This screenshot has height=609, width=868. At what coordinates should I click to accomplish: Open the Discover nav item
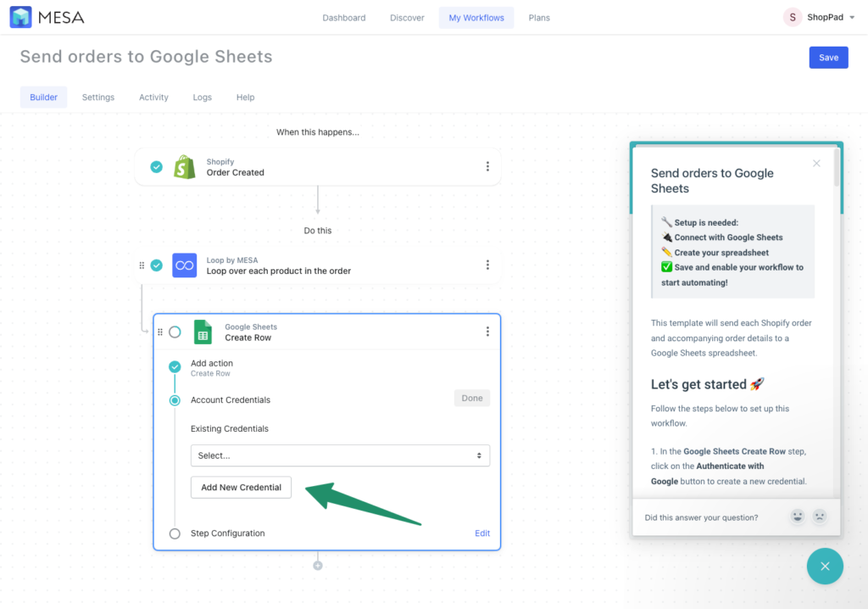tap(407, 18)
